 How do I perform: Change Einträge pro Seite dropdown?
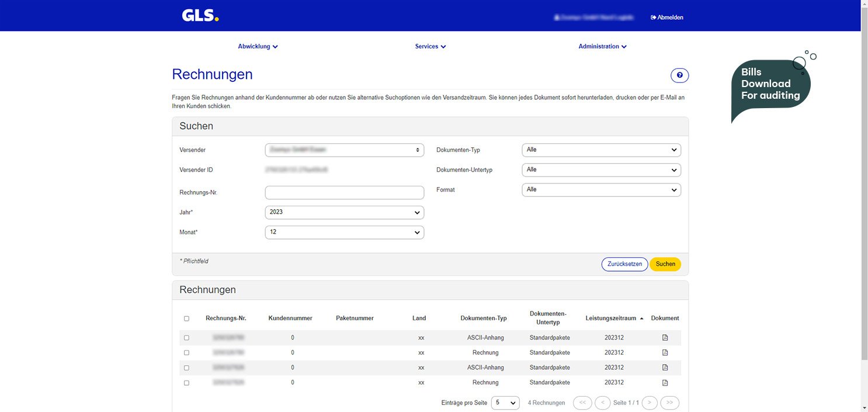coord(505,403)
